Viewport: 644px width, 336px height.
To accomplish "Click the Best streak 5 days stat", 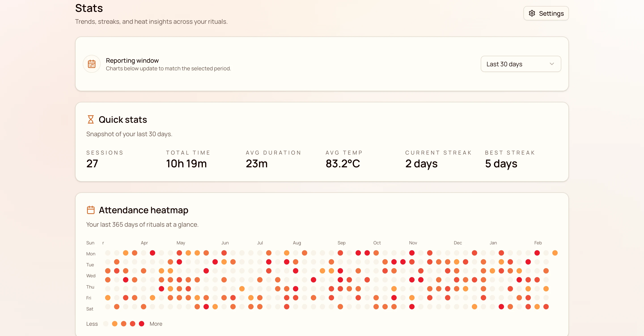I will pyautogui.click(x=501, y=164).
